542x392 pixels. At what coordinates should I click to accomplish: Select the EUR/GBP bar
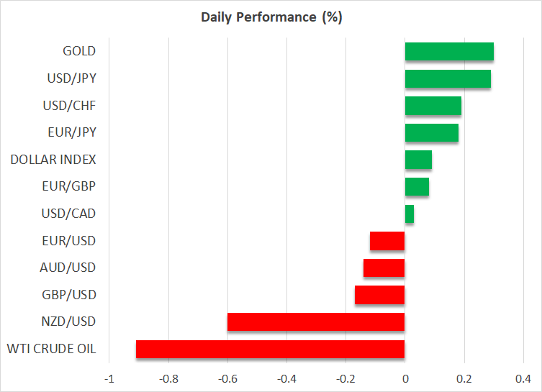[x=417, y=187]
